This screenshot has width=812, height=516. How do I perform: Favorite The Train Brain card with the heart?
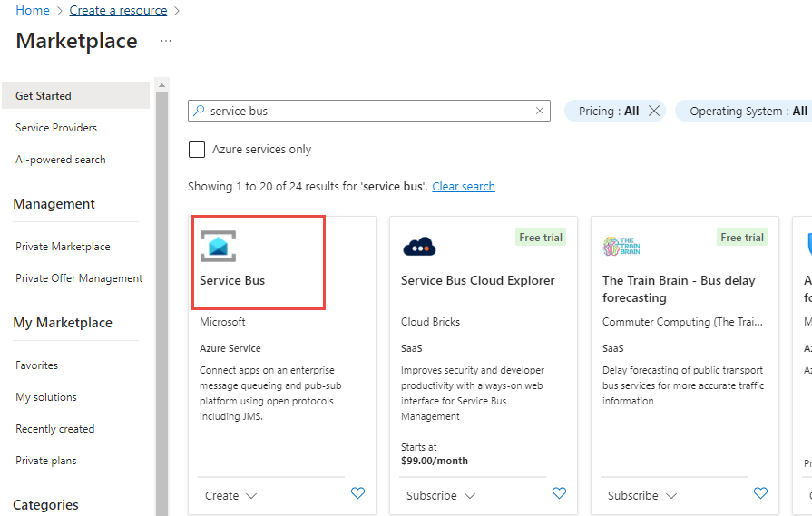[x=760, y=493]
